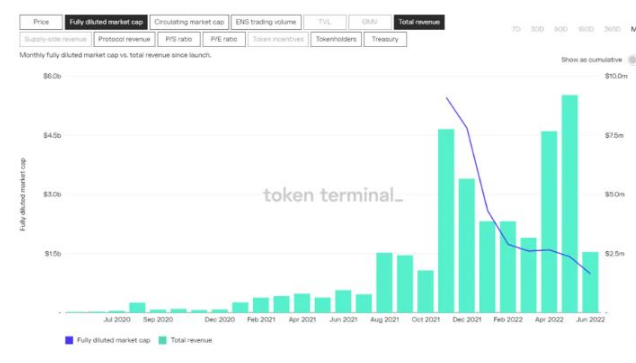636x363 pixels.
Task: Set time range to 30D
Action: tap(537, 29)
